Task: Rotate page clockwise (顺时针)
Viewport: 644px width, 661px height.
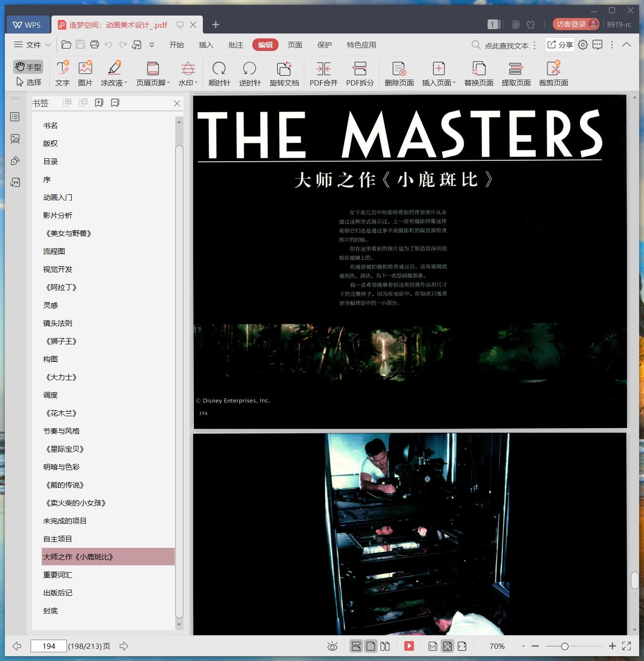Action: click(219, 74)
